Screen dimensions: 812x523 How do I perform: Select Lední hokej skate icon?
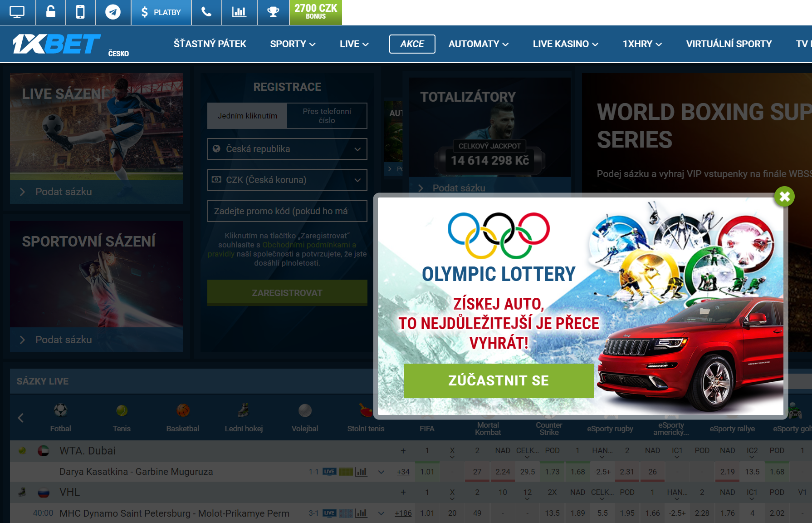(x=244, y=410)
